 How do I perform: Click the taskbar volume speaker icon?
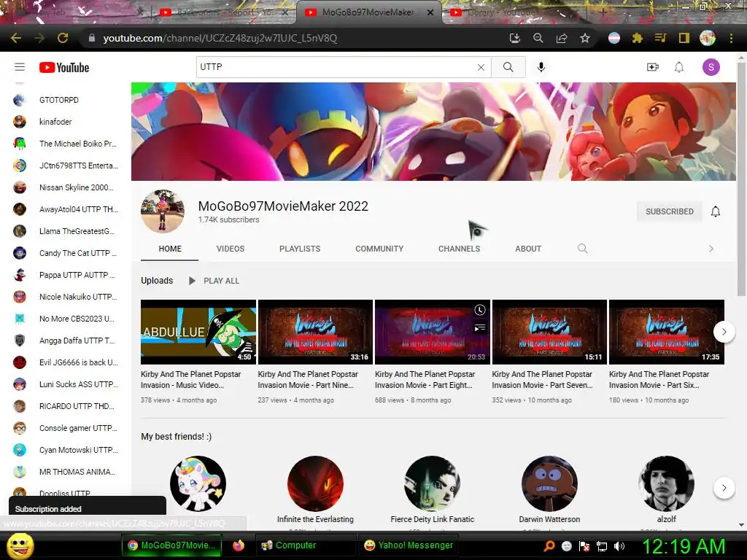point(619,546)
